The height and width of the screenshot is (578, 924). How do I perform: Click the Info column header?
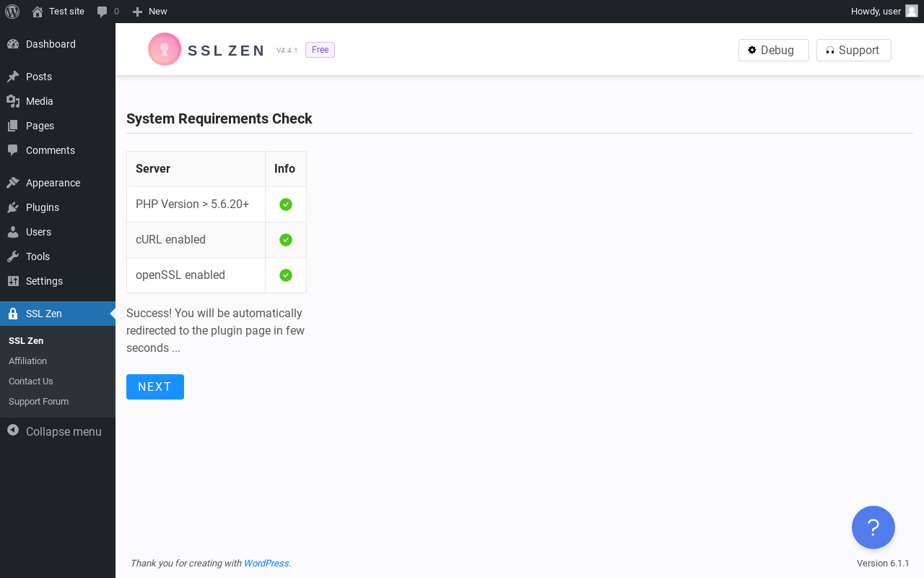pos(286,169)
